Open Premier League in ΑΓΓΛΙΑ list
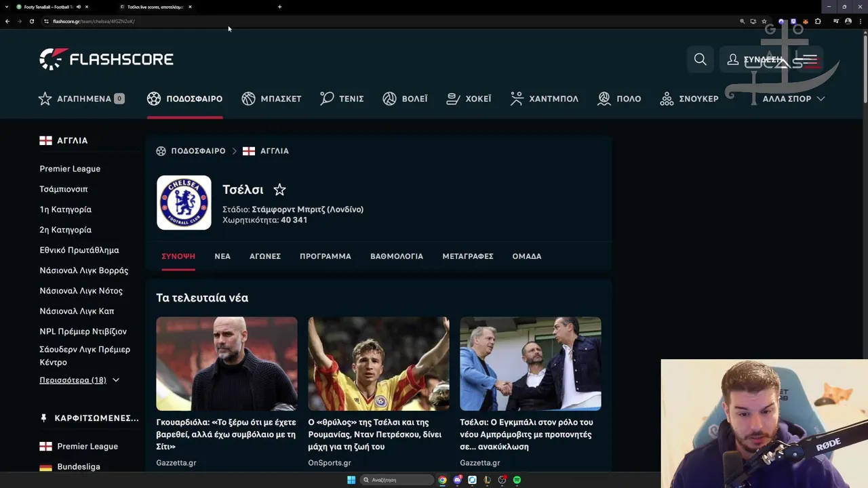The height and width of the screenshot is (488, 868). click(70, 169)
